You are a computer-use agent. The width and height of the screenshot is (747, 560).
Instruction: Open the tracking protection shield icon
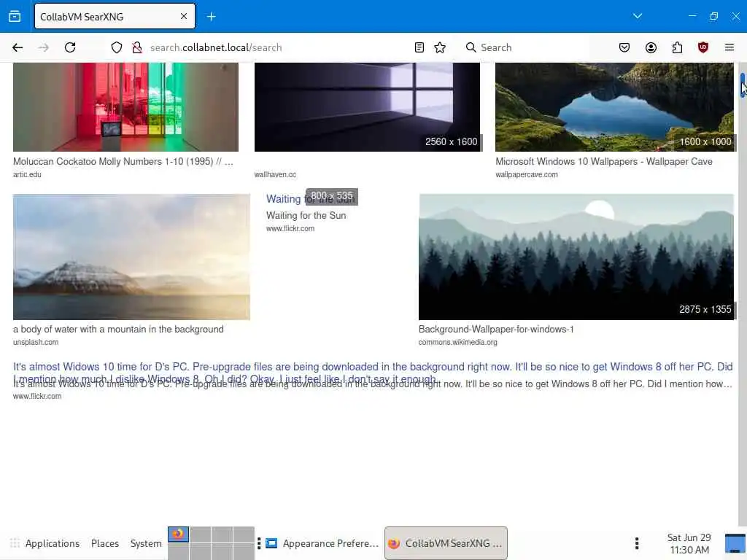[117, 47]
